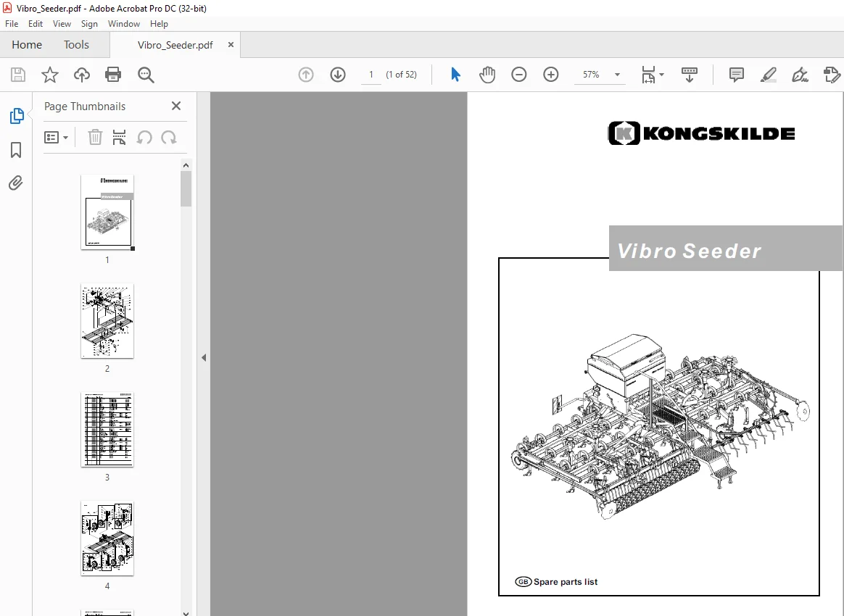This screenshot has height=616, width=844.
Task: Collapse the navigation pane arrow
Action: click(204, 357)
